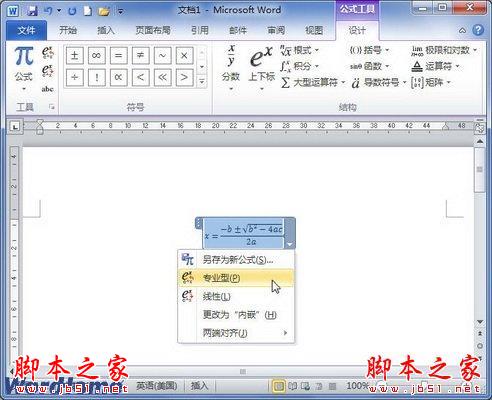Click the 线性 icon in Tools group

(48, 71)
